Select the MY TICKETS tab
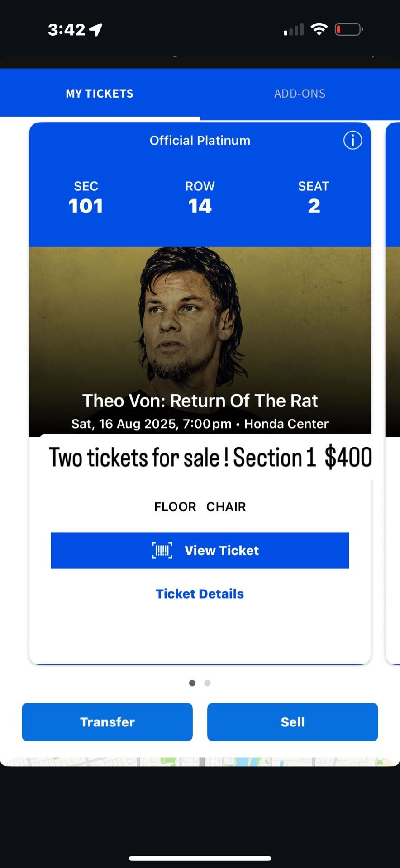Screen dimensions: 400x868 click(100, 94)
